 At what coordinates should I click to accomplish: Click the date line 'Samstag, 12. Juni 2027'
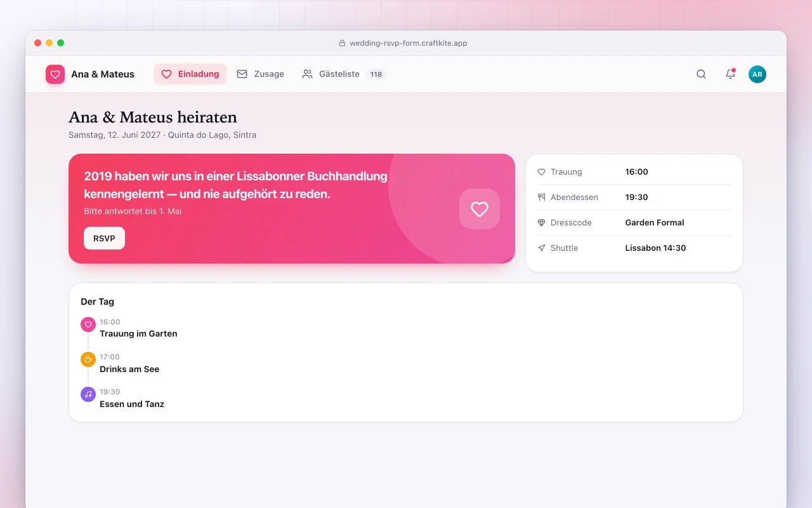pyautogui.click(x=115, y=135)
